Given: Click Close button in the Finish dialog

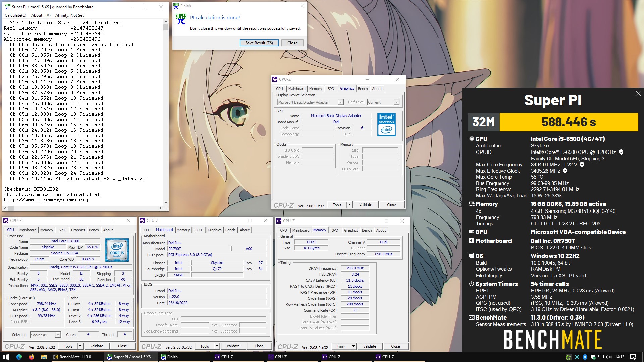Looking at the screenshot, I should [292, 43].
